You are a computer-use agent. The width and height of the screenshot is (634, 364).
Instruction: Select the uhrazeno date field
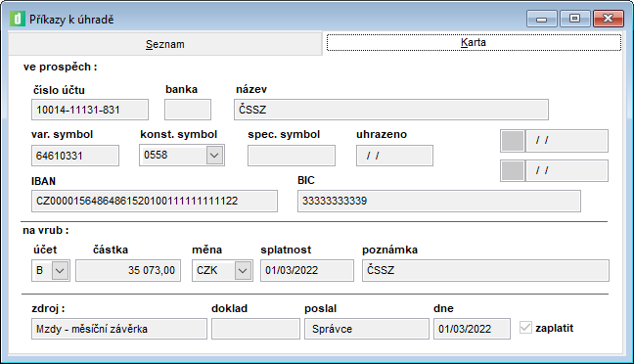394,156
